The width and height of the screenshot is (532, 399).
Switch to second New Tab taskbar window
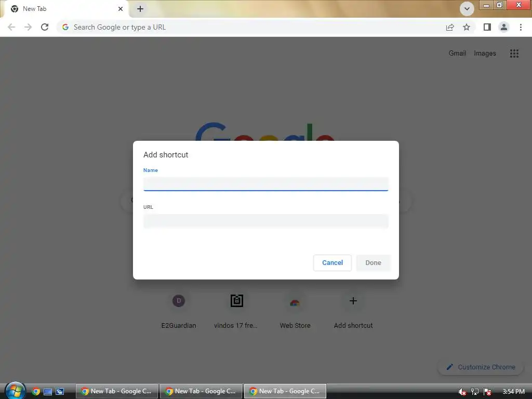[201, 391]
